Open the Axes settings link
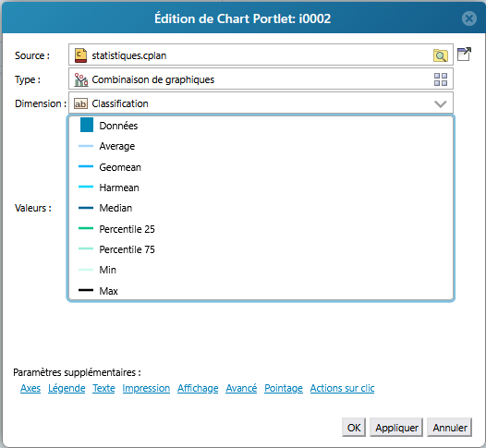Viewport: 486px width, 448px height. (30, 388)
